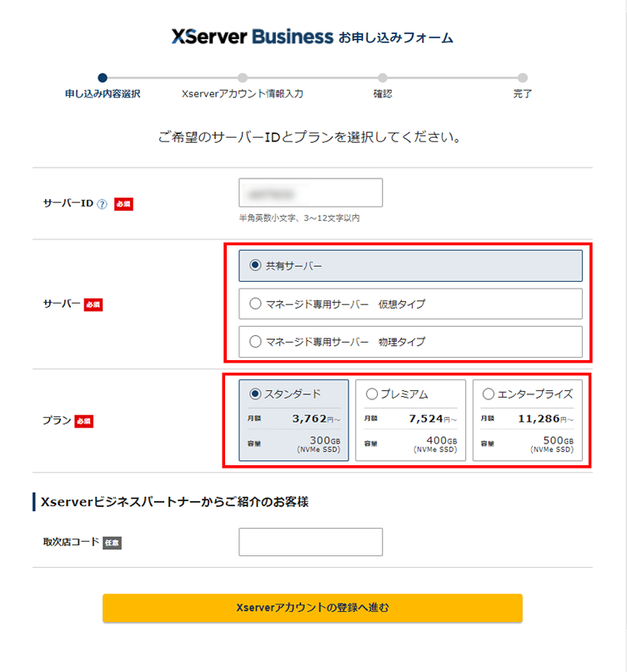This screenshot has width=627, height=672.
Task: Click the 必須 badge next to サーバーID
Action: (x=123, y=203)
